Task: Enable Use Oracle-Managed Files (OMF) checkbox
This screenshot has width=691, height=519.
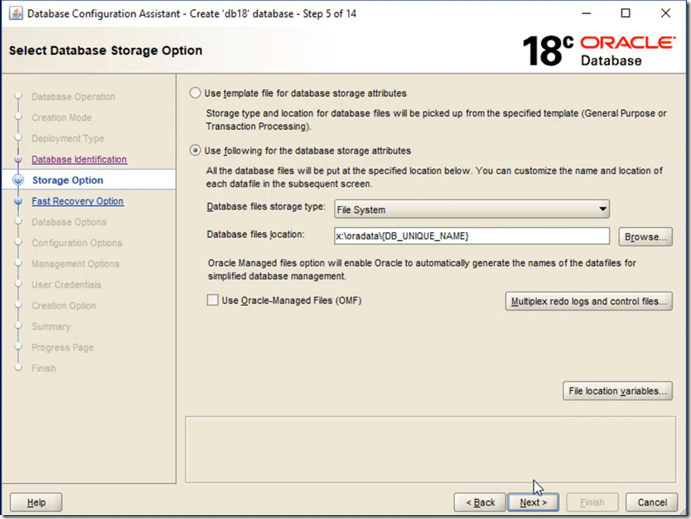Action: (211, 300)
